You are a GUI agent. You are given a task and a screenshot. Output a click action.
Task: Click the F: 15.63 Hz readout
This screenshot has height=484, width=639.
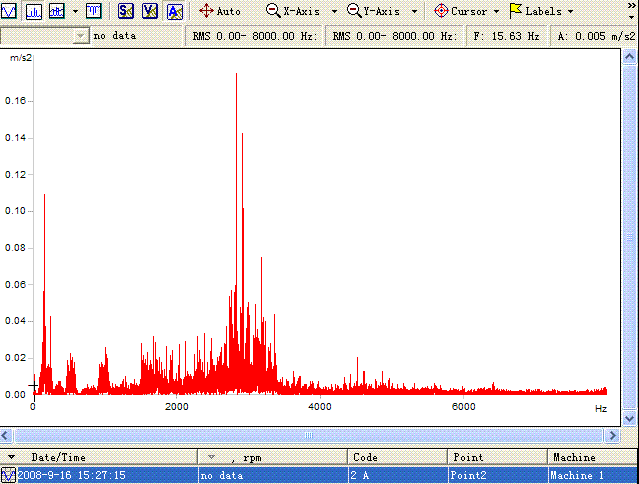507,36
